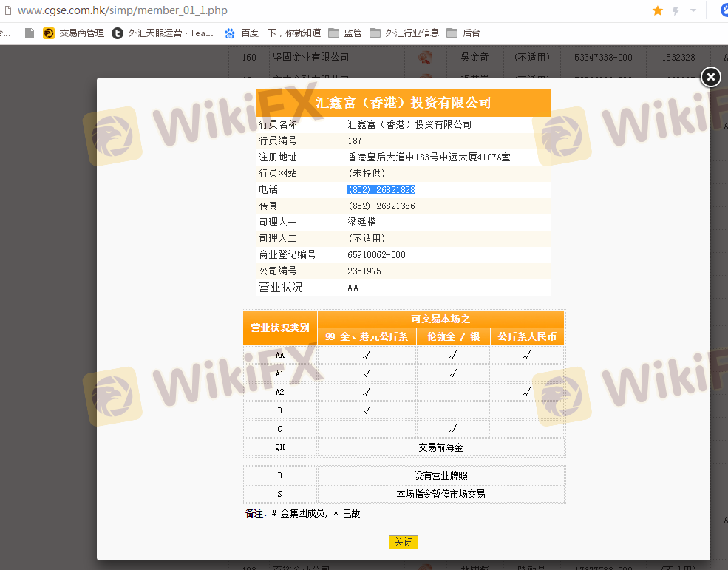The height and width of the screenshot is (570, 728).
Task: Click the fax number (852) 26821386
Action: (381, 206)
